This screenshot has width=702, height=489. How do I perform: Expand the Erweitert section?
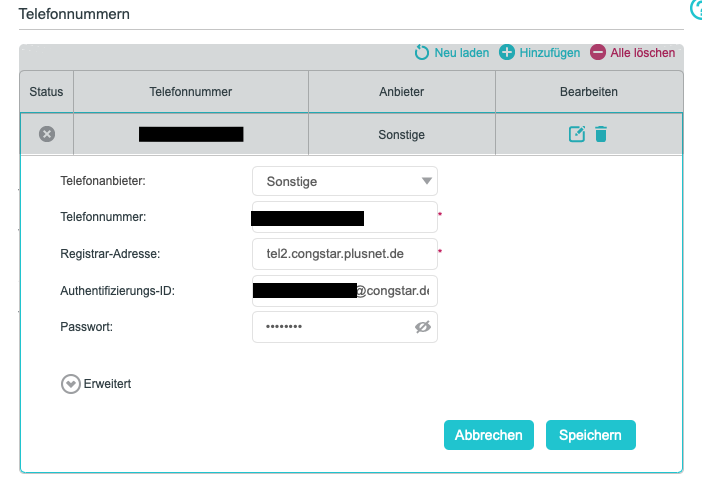71,383
